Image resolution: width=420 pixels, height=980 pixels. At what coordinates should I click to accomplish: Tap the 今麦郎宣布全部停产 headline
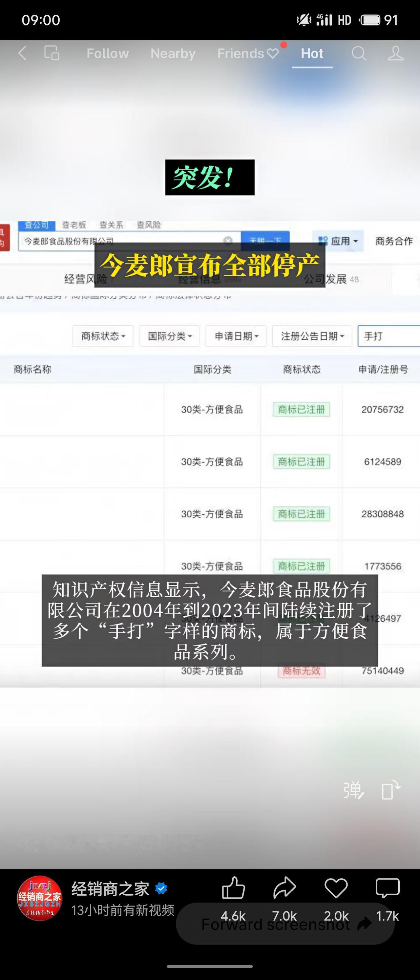click(210, 265)
